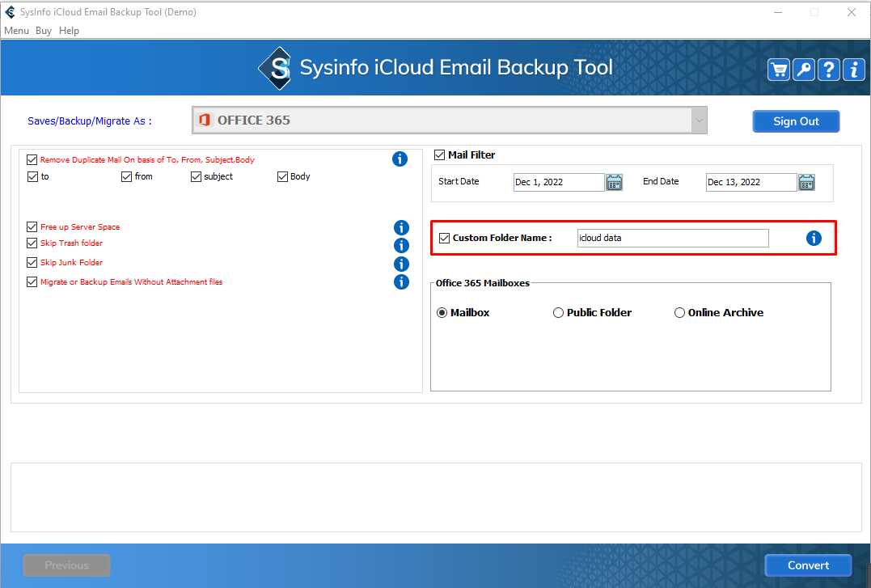Click the Convert button
The image size is (871, 588).
coord(808,565)
